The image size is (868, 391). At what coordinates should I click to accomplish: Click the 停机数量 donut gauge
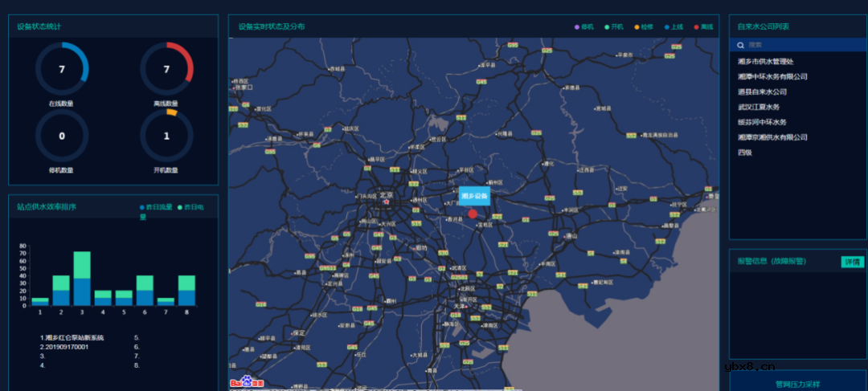[62, 136]
